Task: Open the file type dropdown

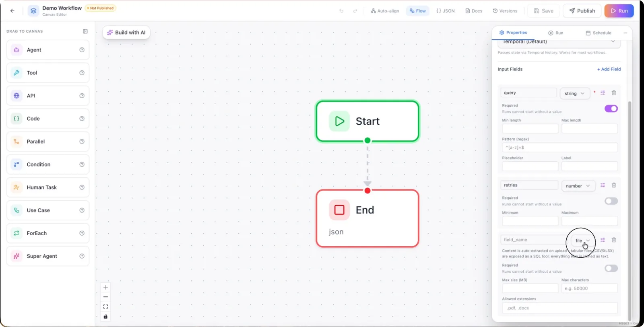Action: [582, 241]
